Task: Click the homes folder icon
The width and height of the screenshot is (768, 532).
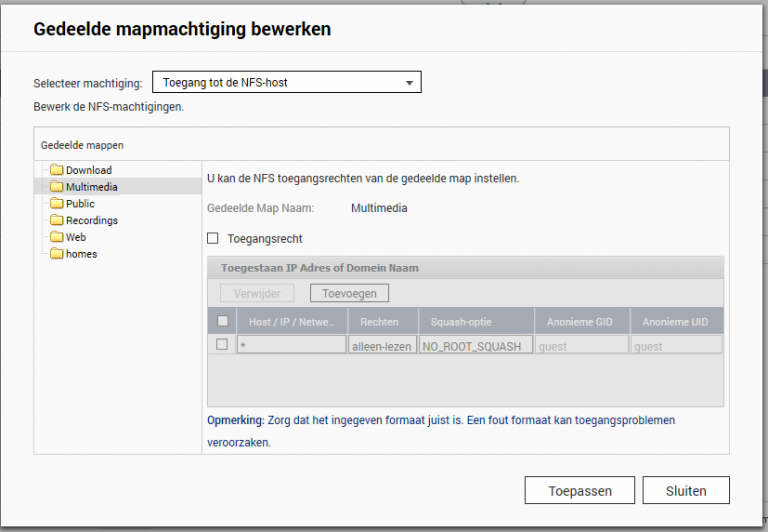Action: [57, 254]
